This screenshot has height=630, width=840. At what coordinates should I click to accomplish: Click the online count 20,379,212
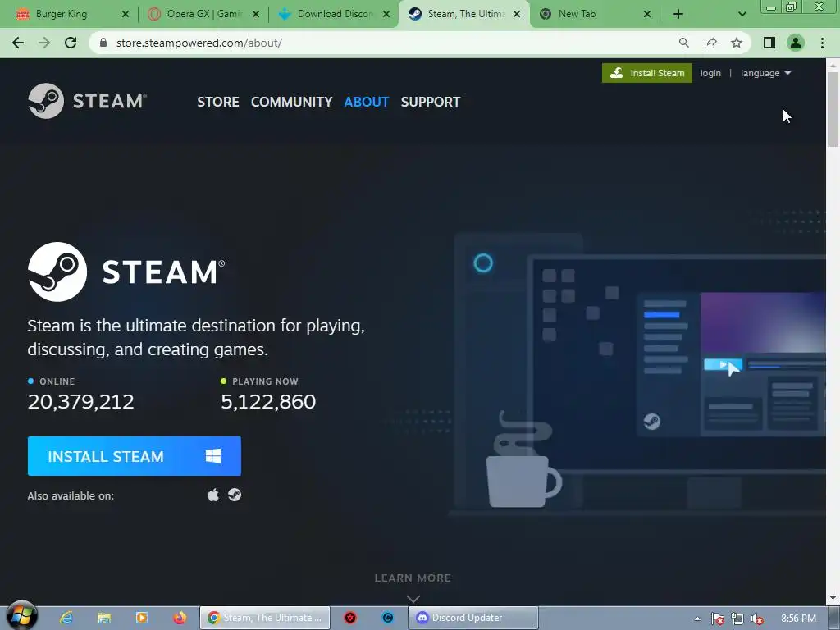[x=81, y=401]
